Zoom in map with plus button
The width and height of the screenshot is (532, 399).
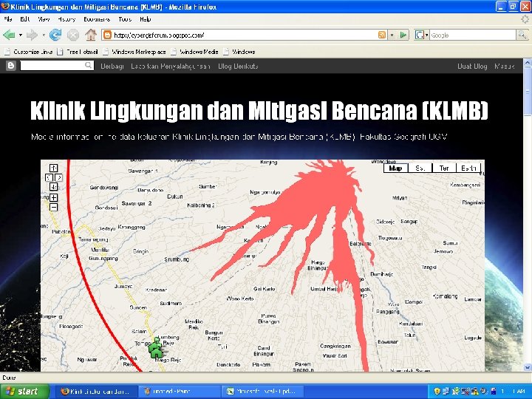point(54,197)
